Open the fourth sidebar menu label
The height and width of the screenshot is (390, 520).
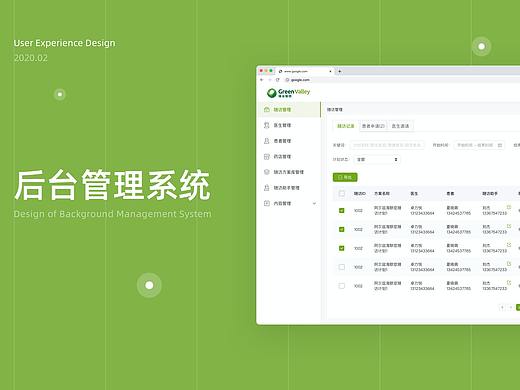point(282,157)
